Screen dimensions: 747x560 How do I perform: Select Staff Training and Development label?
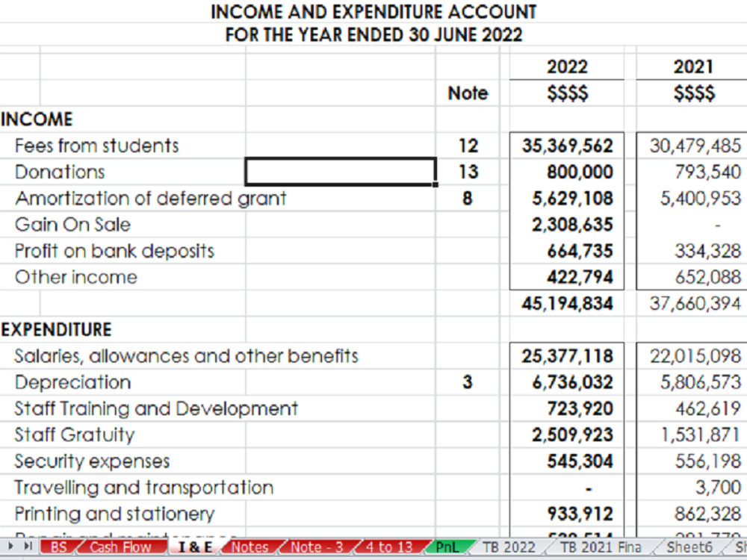click(156, 408)
